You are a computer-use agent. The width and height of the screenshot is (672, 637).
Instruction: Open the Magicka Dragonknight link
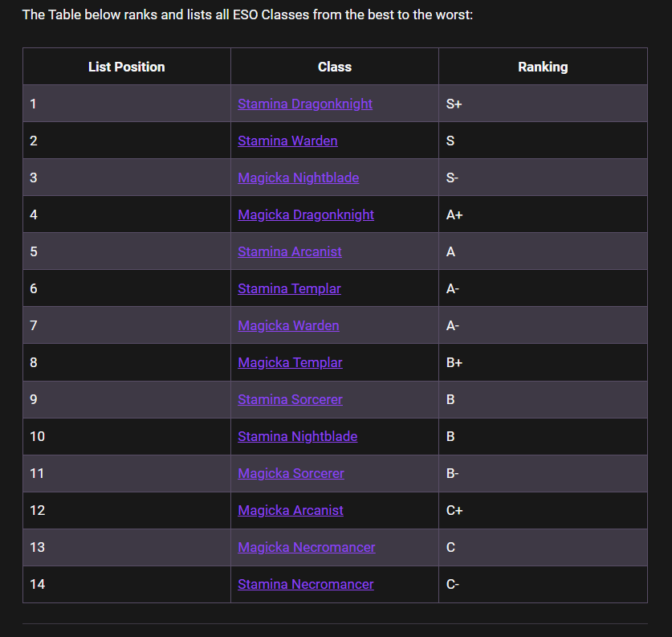(x=306, y=214)
